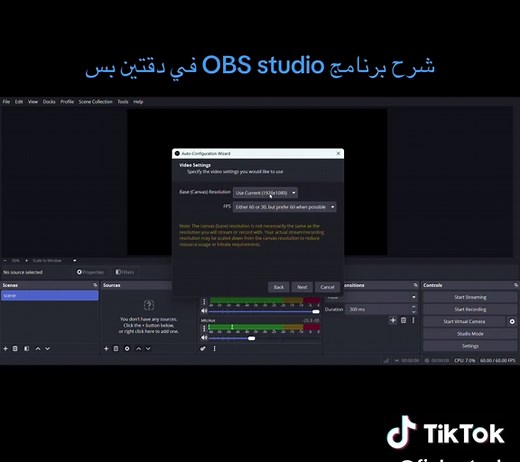Adjust volume slider above Mic/Aux
This screenshot has width=520, height=462.
pyautogui.click(x=315, y=312)
